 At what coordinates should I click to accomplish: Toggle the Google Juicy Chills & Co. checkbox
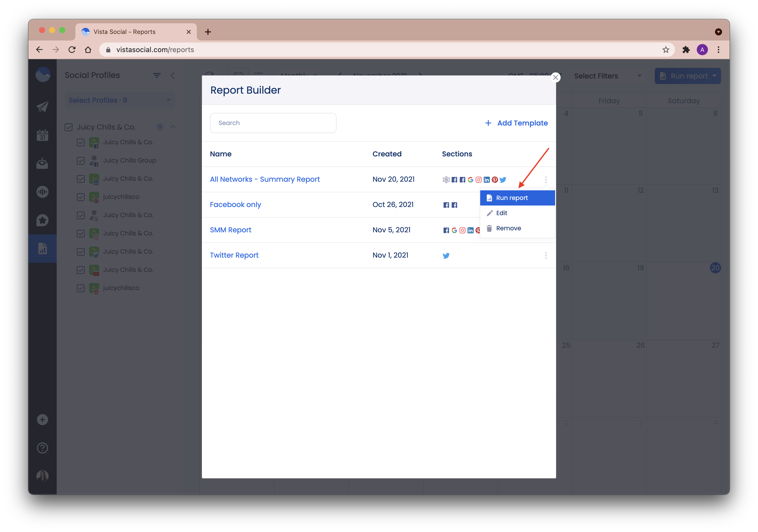[80, 215]
